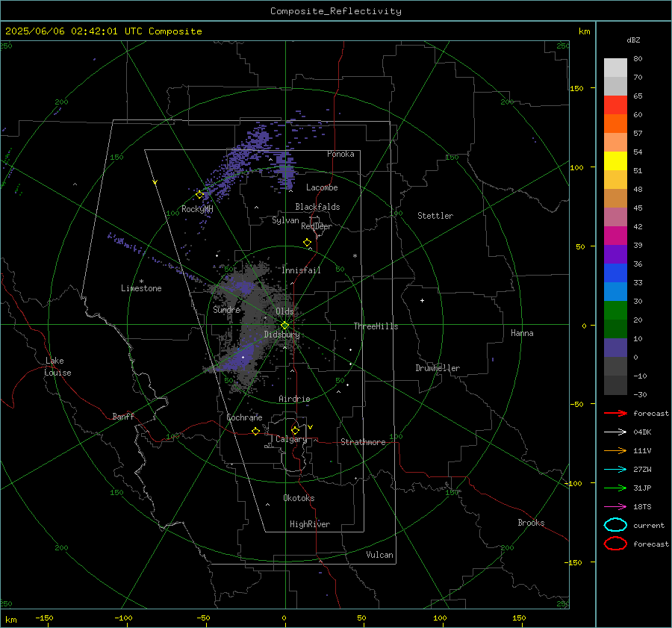Viewport: 672px width, 628px height.
Task: Select the yellow 54-51 dBZ swatch
Action: [x=615, y=161]
